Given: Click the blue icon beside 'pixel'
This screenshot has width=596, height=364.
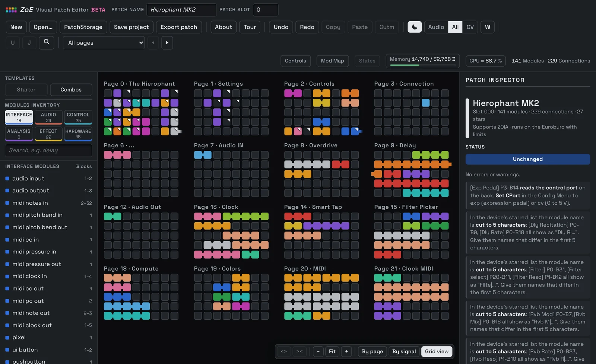Looking at the screenshot, I should 7,338.
